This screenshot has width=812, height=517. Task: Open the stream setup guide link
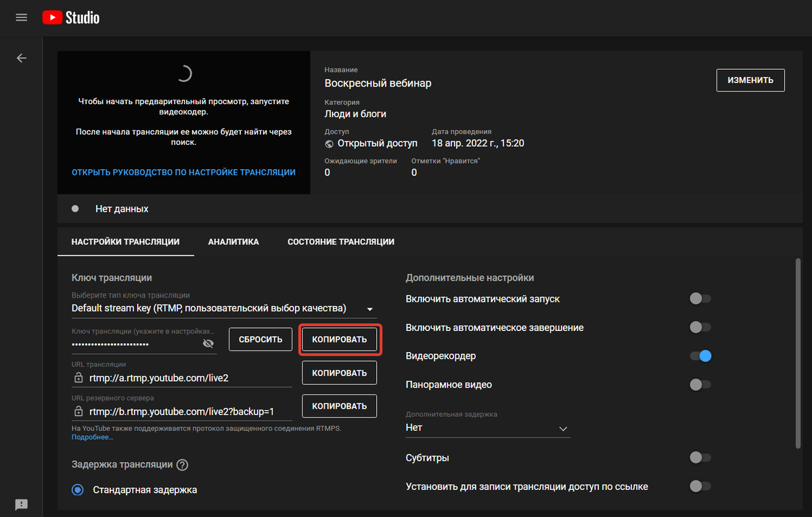(183, 173)
